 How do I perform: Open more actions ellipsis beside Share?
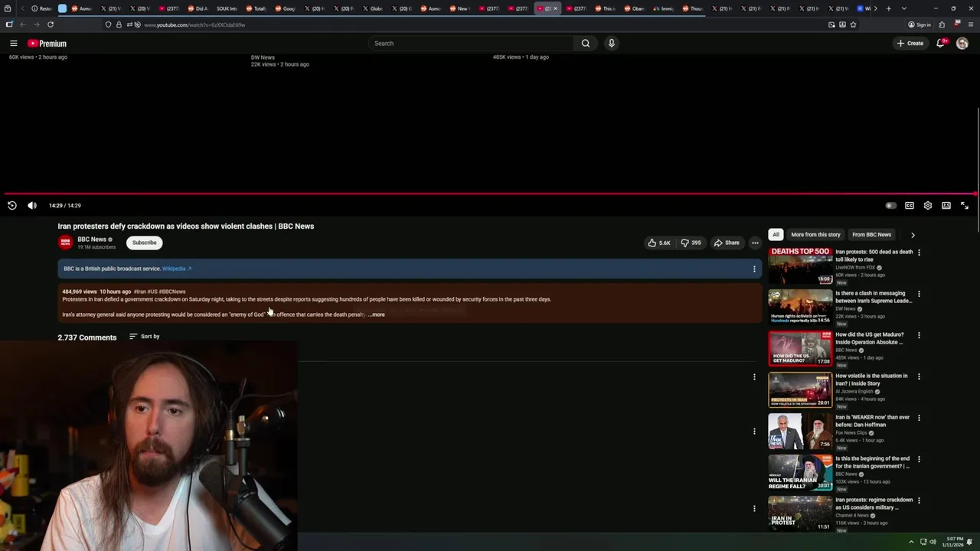tap(755, 243)
